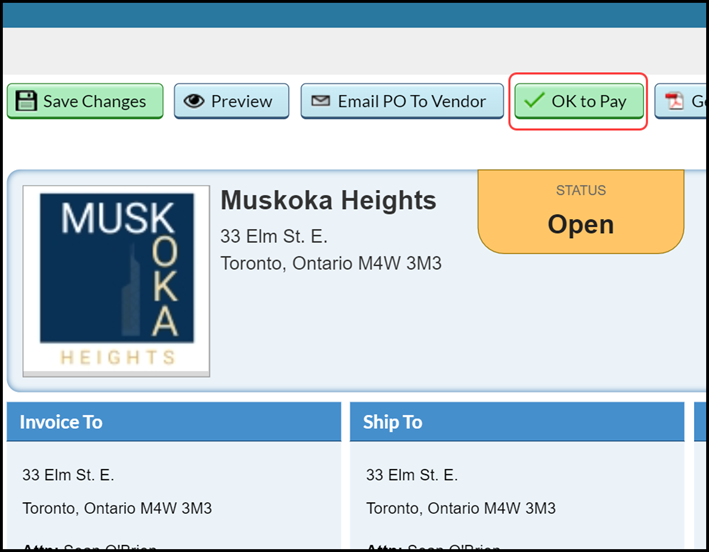Select header address line '33 Elm St. E.'
The image size is (709, 552).
pyautogui.click(x=274, y=236)
